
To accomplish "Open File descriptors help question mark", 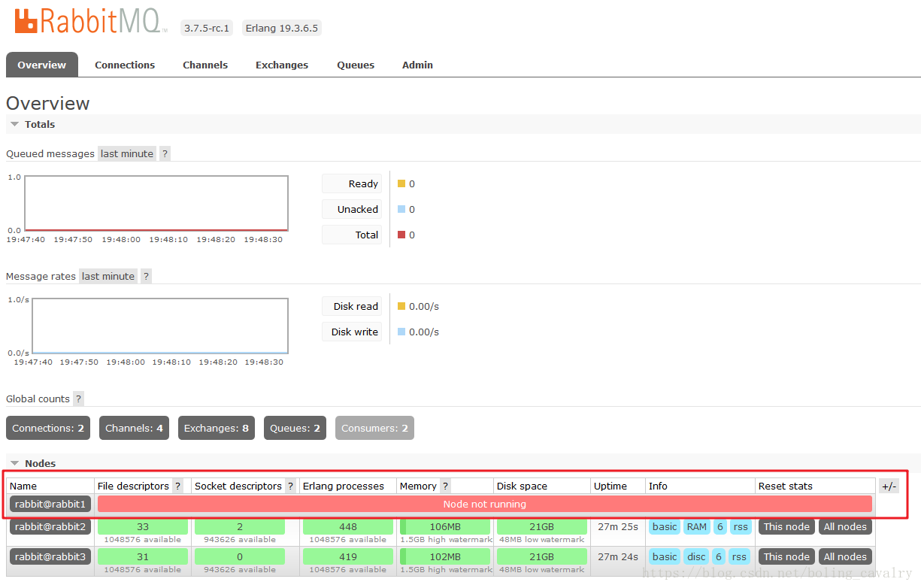I will pos(178,486).
